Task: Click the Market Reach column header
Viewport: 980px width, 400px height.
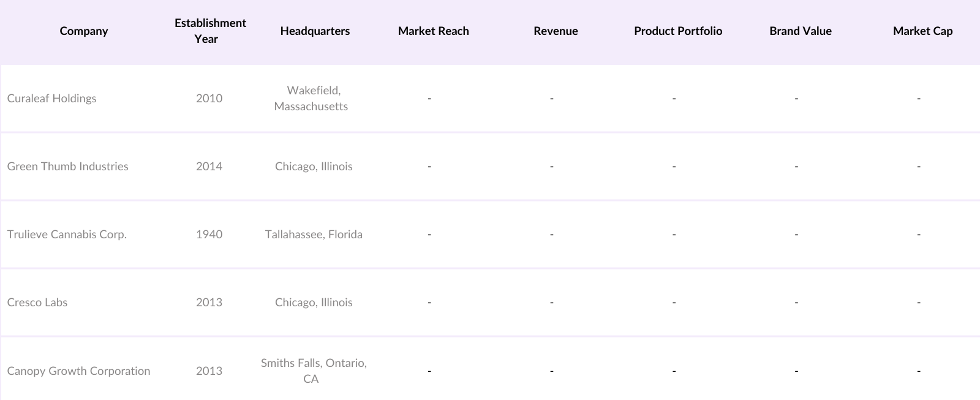Action: tap(433, 31)
